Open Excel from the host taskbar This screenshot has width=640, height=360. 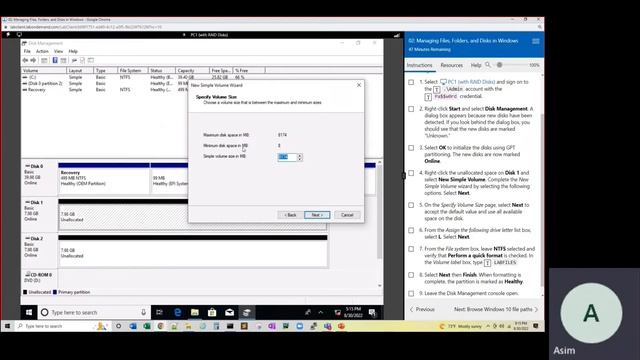[147, 326]
